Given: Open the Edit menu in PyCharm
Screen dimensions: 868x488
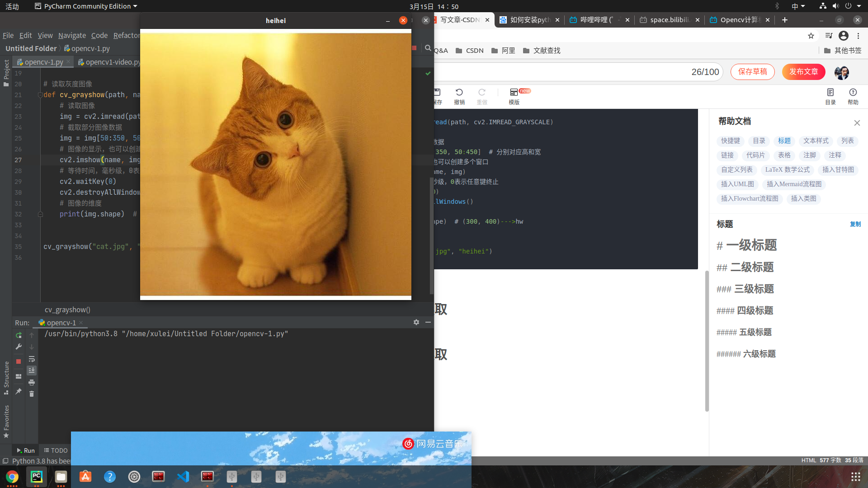Looking at the screenshot, I should tap(25, 35).
